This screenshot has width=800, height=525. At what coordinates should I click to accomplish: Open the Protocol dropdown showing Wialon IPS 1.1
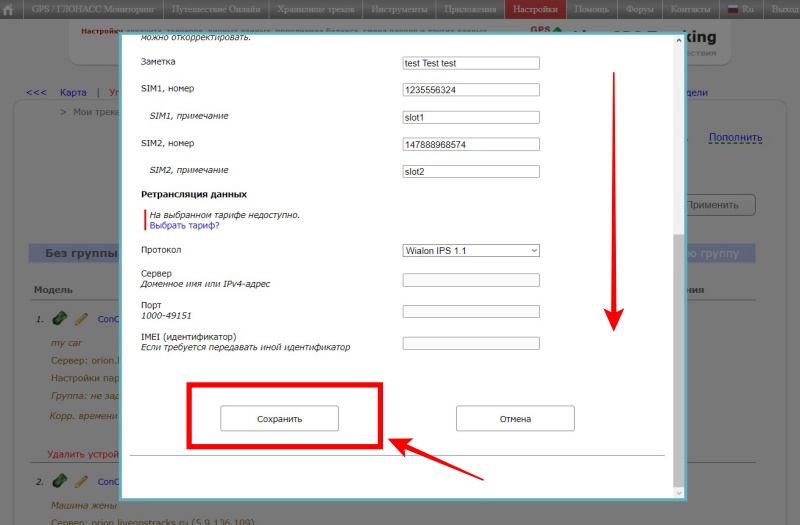[470, 250]
